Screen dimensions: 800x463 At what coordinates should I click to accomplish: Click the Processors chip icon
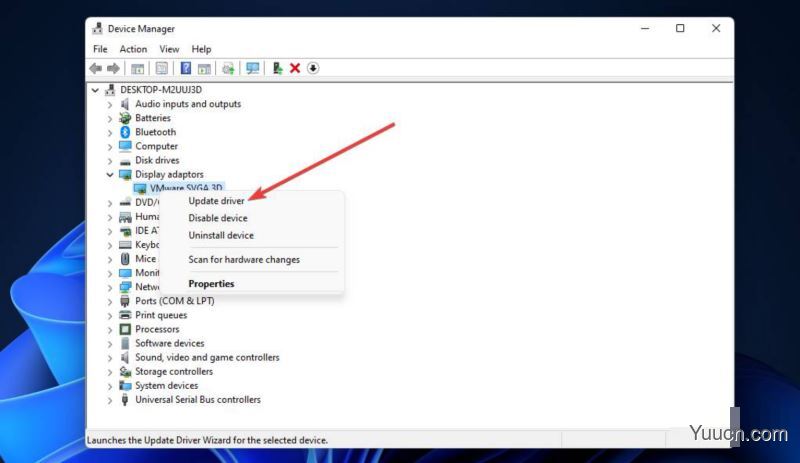click(125, 329)
